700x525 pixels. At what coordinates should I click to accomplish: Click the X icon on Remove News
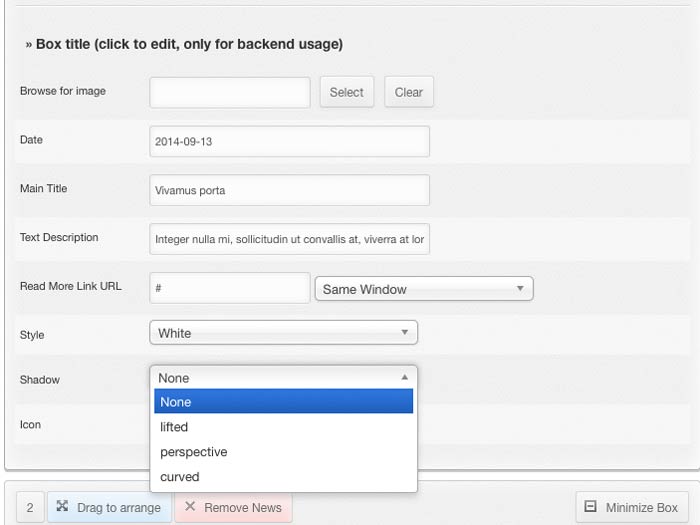pos(190,507)
